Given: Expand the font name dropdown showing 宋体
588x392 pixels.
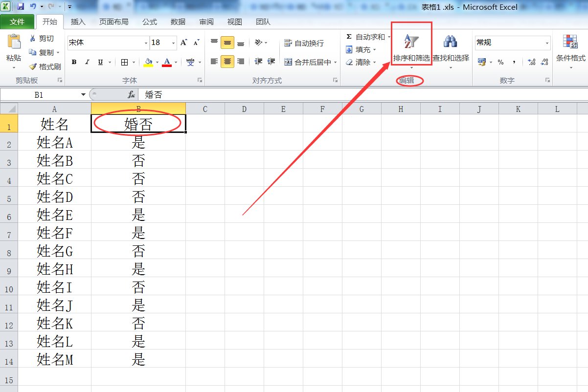Looking at the screenshot, I should pos(146,43).
